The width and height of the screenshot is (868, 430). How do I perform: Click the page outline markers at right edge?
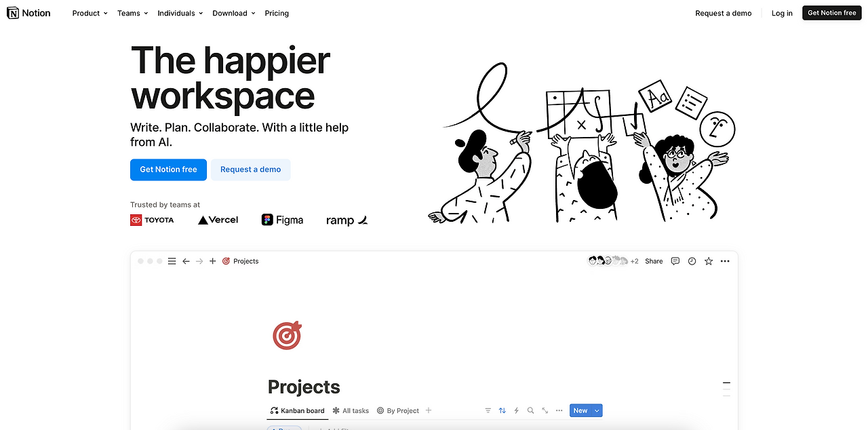coord(726,389)
